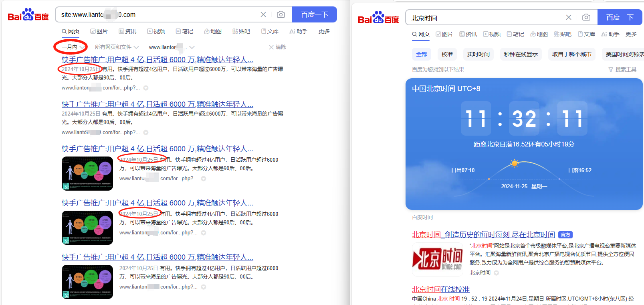Open 北京时间在线校准 result link

pyautogui.click(x=441, y=289)
